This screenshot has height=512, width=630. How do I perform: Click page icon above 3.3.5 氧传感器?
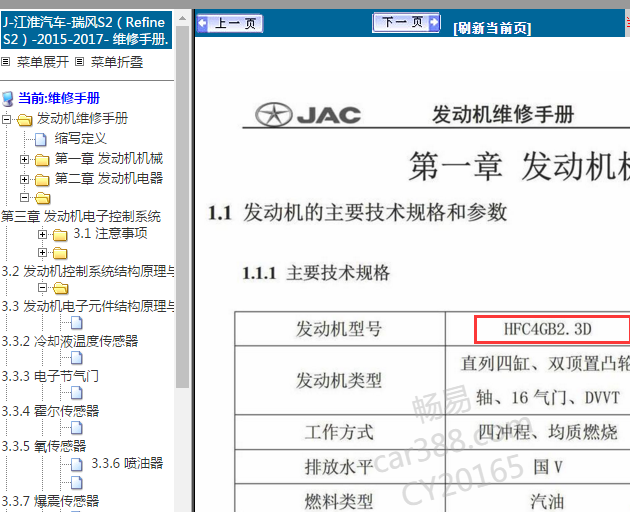point(77,428)
